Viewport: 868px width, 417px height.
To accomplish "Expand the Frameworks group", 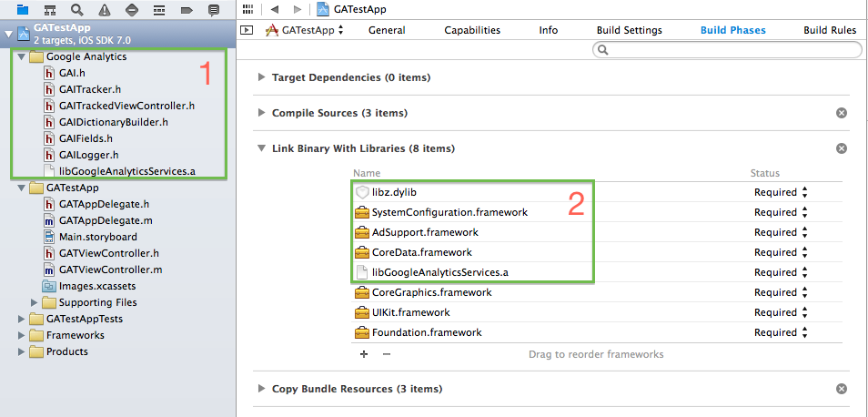I will [x=21, y=335].
